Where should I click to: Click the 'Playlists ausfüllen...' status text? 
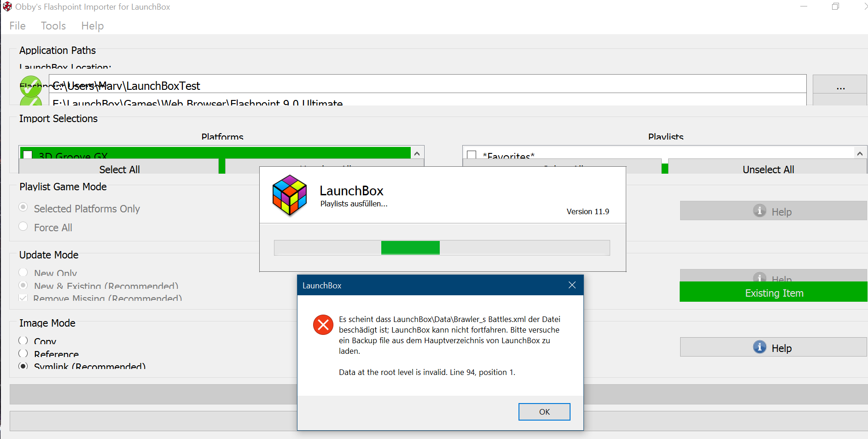coord(354,204)
